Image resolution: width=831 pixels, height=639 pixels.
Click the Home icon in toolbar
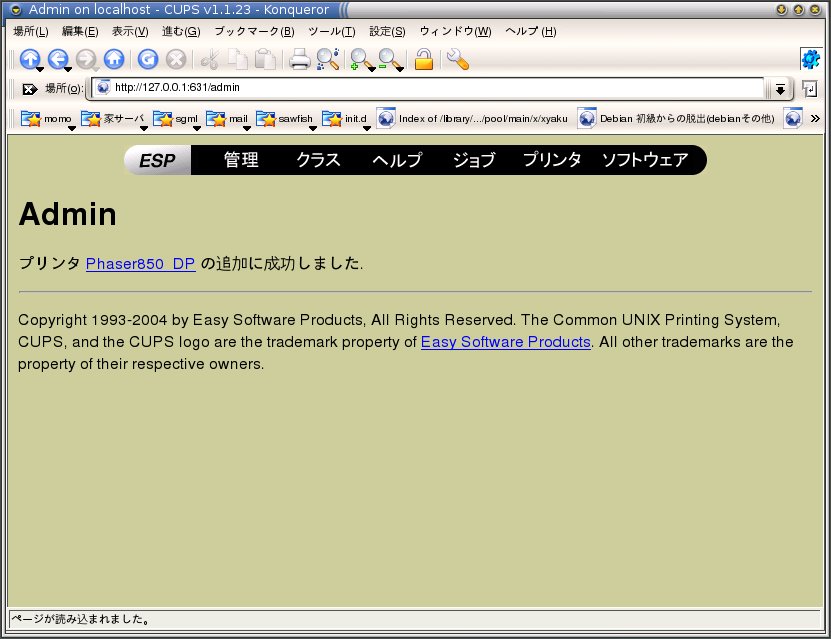(114, 59)
